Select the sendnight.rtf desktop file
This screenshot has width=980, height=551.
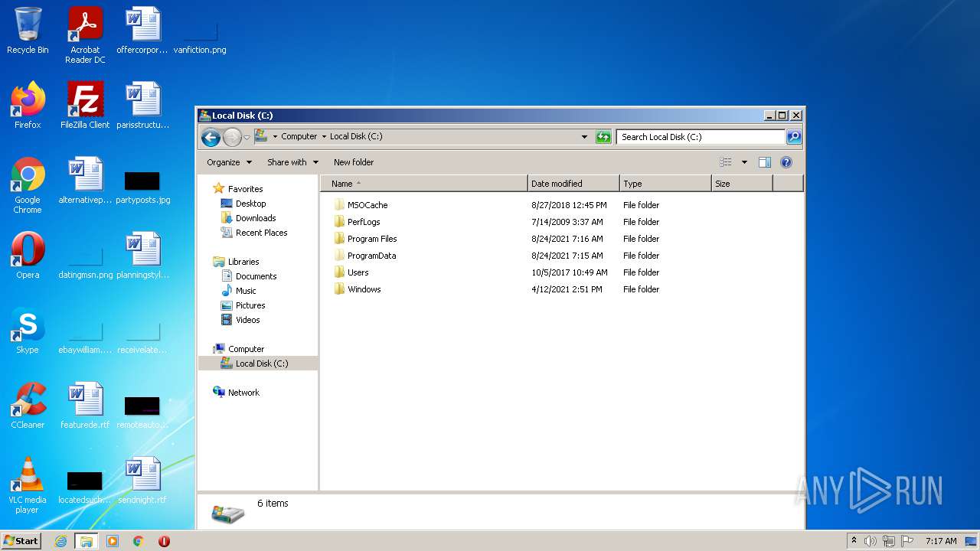(142, 481)
